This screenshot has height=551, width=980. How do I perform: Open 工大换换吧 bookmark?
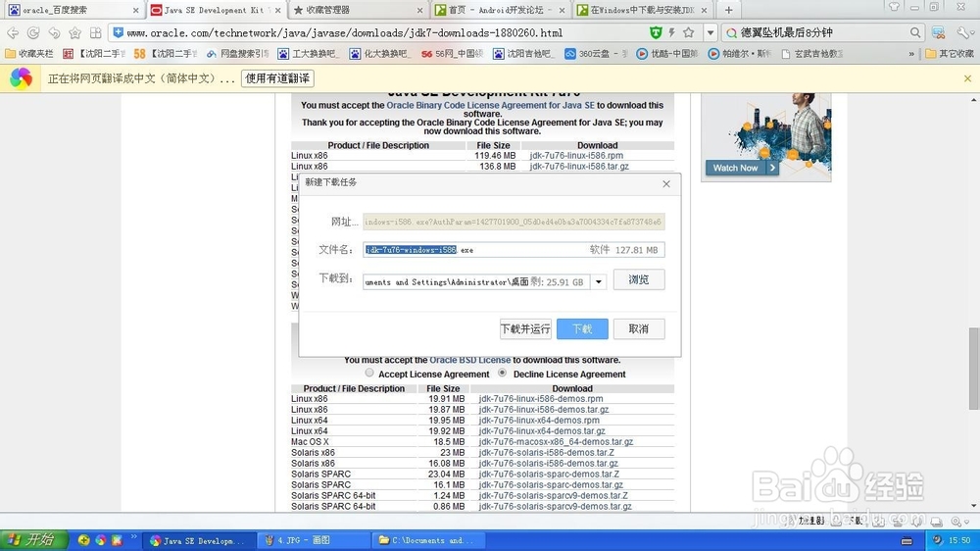point(309,54)
